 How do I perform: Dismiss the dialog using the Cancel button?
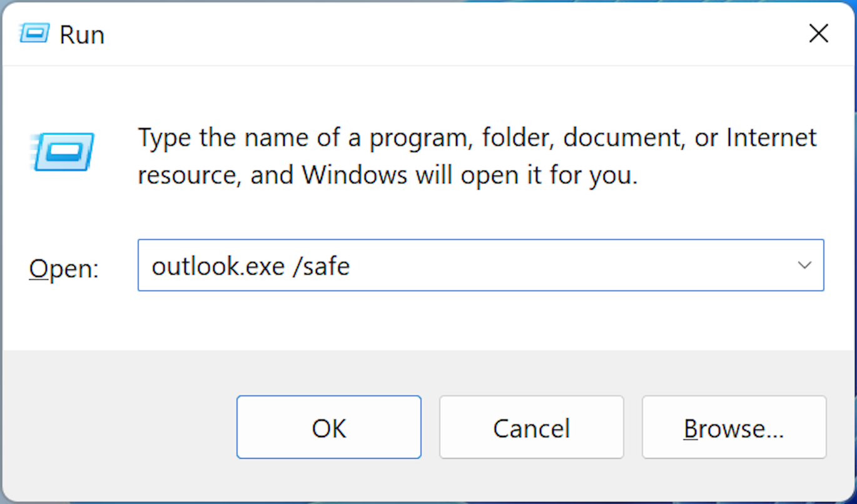(x=531, y=428)
